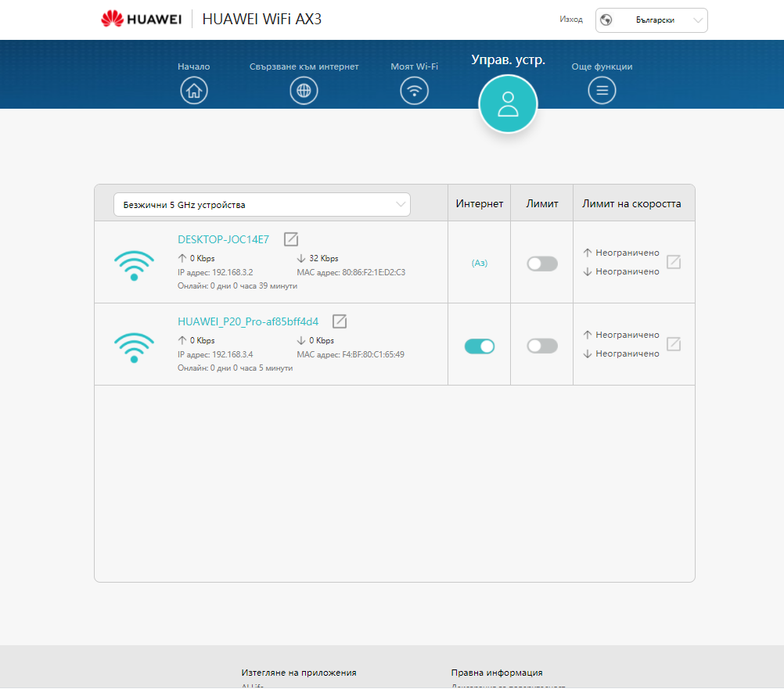Click the globe icon next to Български
The image size is (784, 689).
(606, 20)
